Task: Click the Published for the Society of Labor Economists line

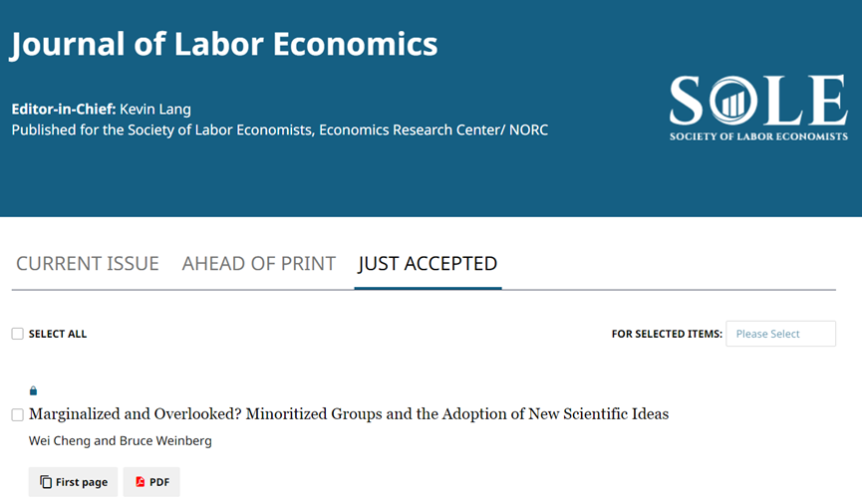Action: point(279,129)
